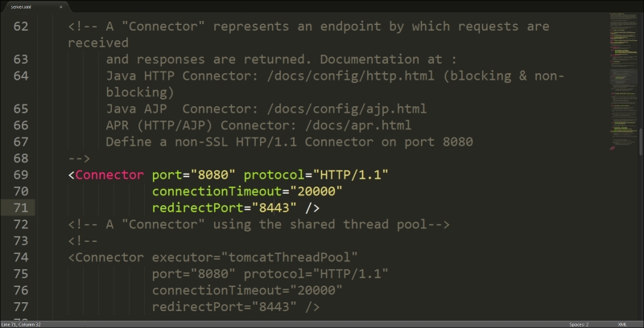This screenshot has width=644, height=328.
Task: Open the XML syntax selector in status bar
Action: tap(622, 325)
